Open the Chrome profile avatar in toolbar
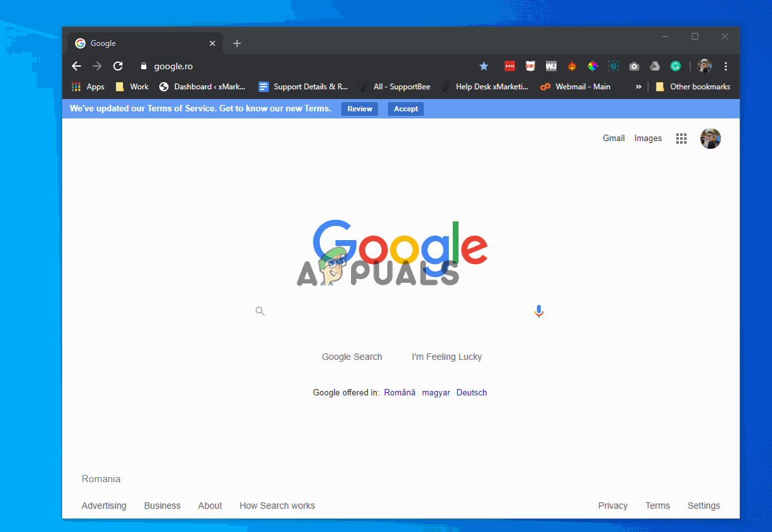772x532 pixels. [705, 66]
